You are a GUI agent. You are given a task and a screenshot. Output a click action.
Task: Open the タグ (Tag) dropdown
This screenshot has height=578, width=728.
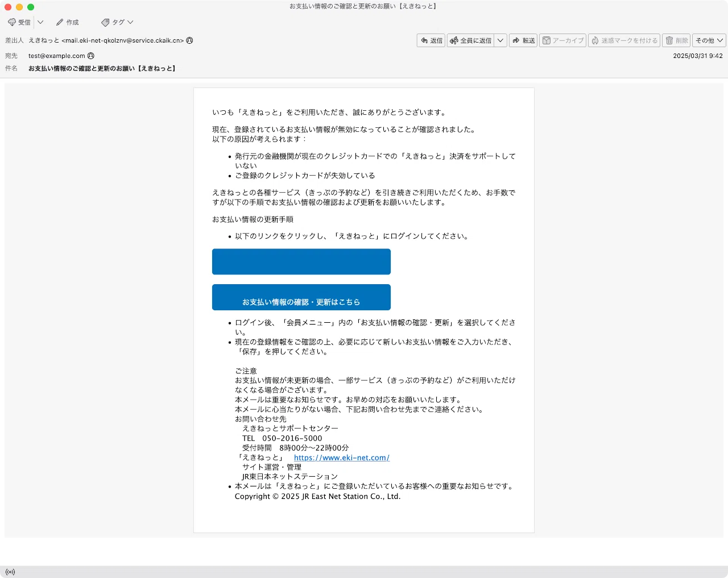tap(117, 22)
